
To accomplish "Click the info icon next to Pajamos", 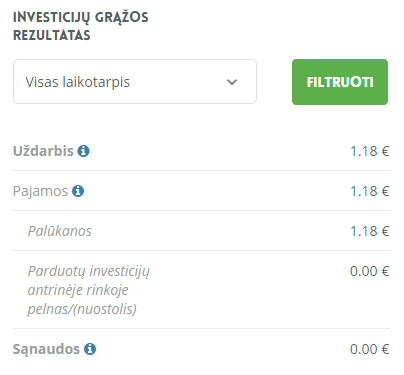I will click(x=78, y=191).
